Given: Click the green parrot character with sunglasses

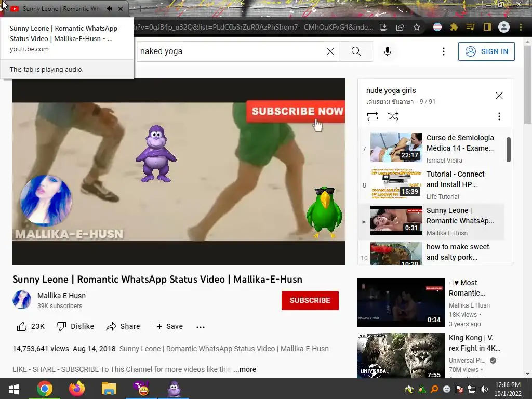Looking at the screenshot, I should coord(324,212).
